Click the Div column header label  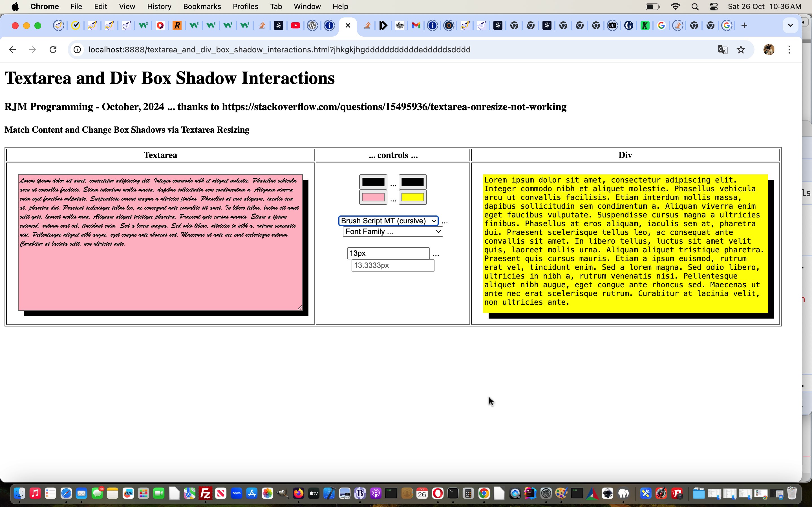point(626,155)
